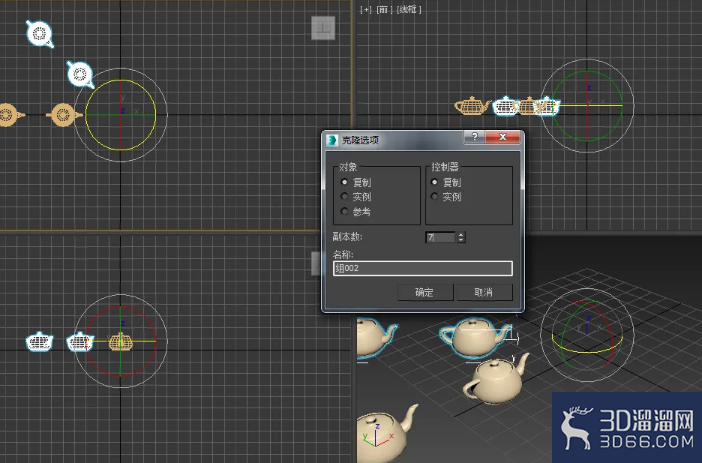The height and width of the screenshot is (463, 702).
Task: Open the [+] viewport menu in the front viewport
Action: click(366, 9)
